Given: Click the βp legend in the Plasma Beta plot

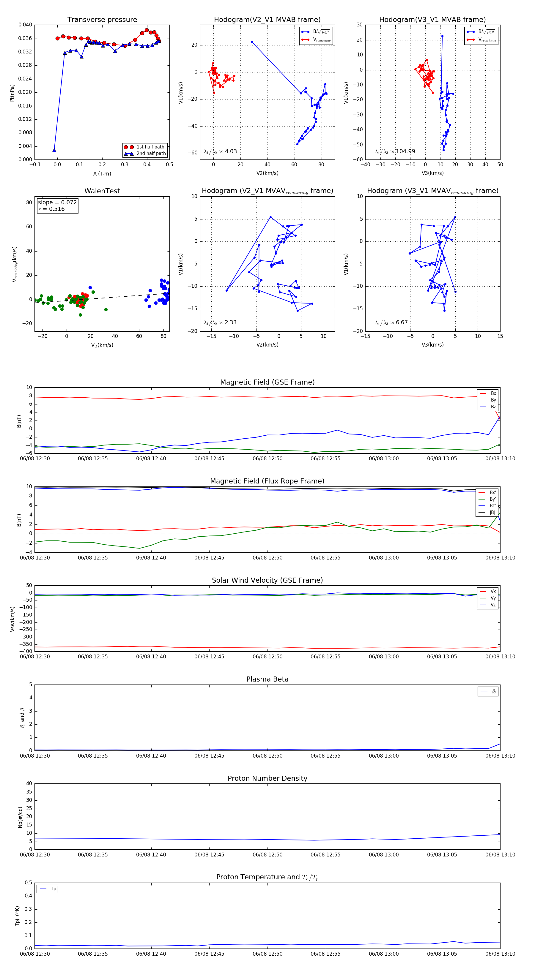Looking at the screenshot, I should [489, 691].
